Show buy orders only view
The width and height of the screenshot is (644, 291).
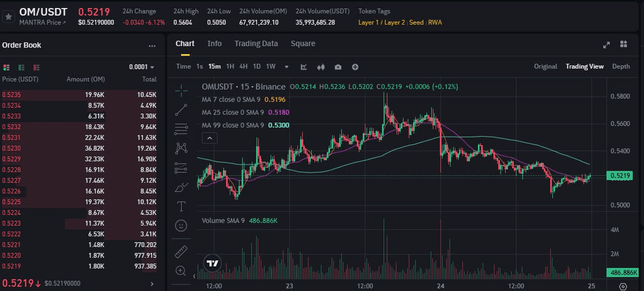point(21,68)
